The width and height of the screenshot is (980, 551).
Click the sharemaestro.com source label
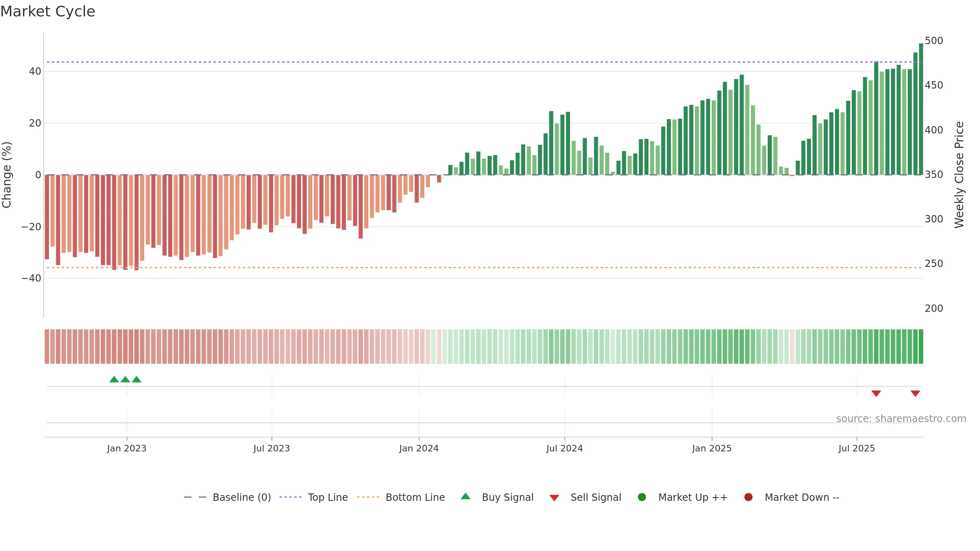point(901,419)
